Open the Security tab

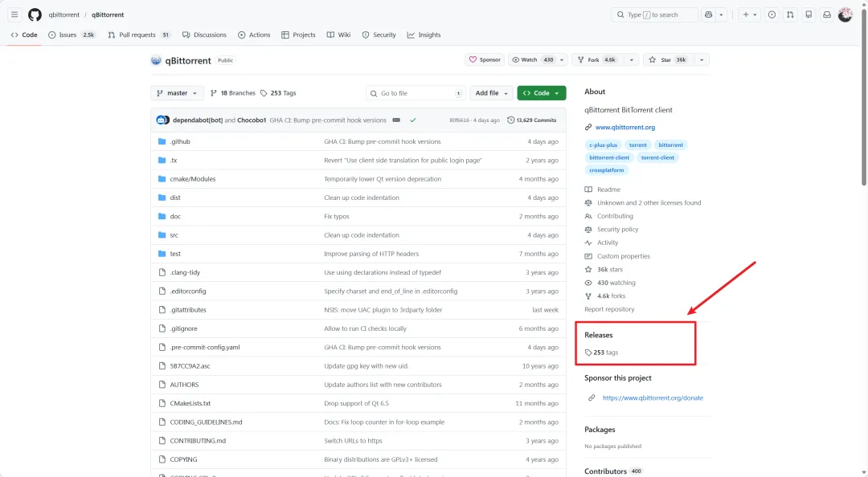pos(379,35)
